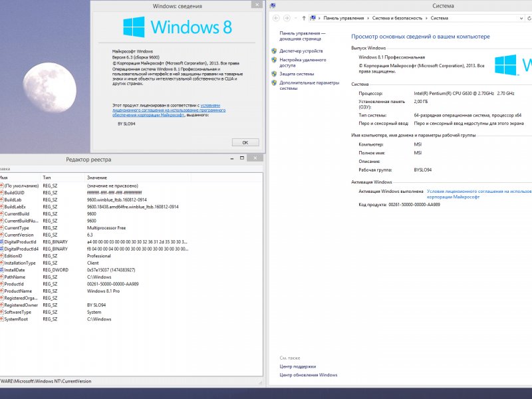
Task: Open Диспетчер устройств in the System window
Action: [x=301, y=51]
